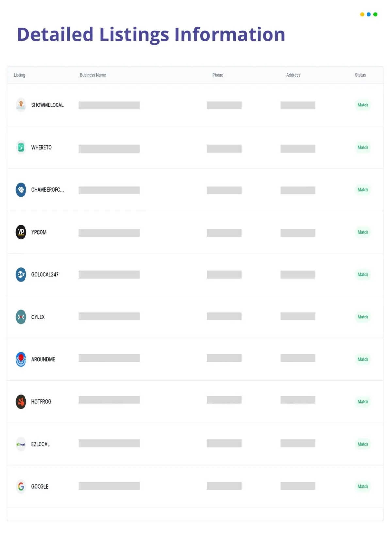Click the GoLocal247 listing icon
Viewport: 392px width, 554px height.
pos(21,274)
